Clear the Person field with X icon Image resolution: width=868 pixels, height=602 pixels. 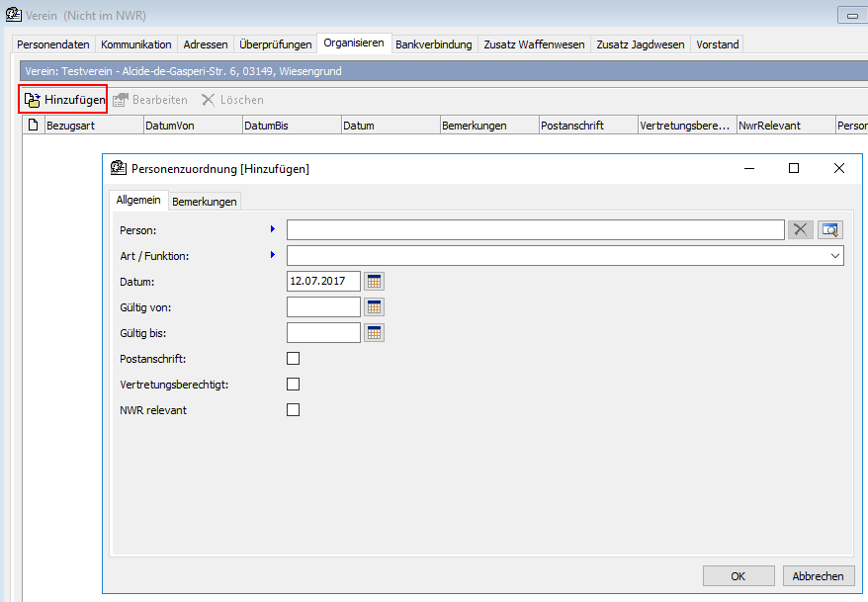(x=800, y=230)
